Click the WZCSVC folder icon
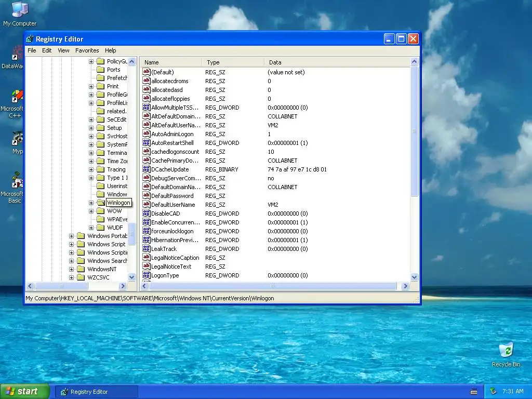The image size is (532, 399). point(81,277)
